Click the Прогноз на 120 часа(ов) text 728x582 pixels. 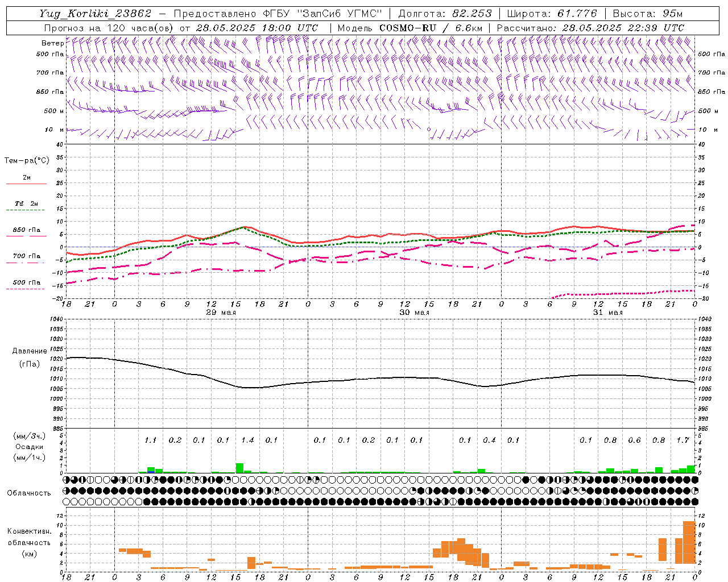point(110,28)
